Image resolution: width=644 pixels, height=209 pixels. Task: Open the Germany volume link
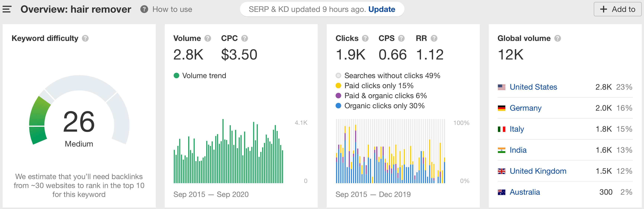pyautogui.click(x=525, y=108)
